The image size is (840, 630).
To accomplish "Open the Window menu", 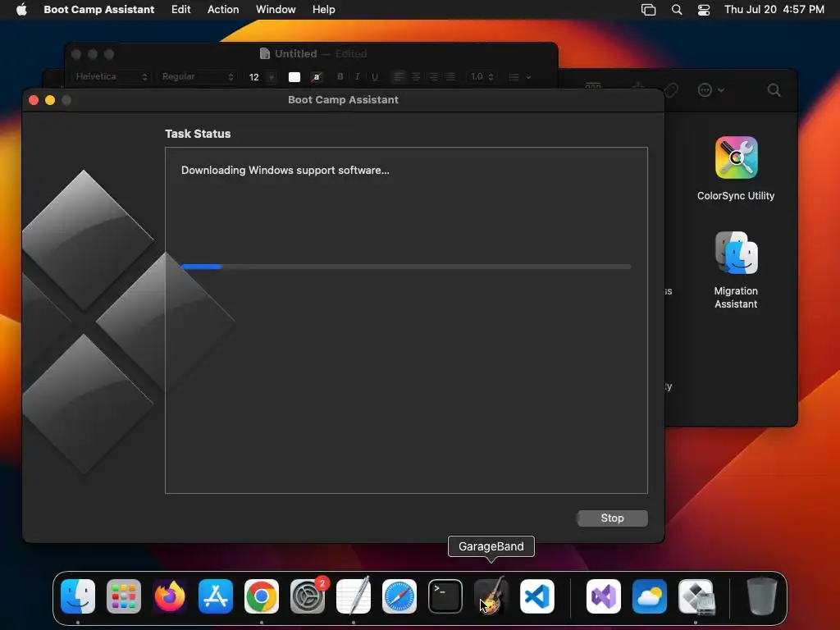I will [x=276, y=9].
